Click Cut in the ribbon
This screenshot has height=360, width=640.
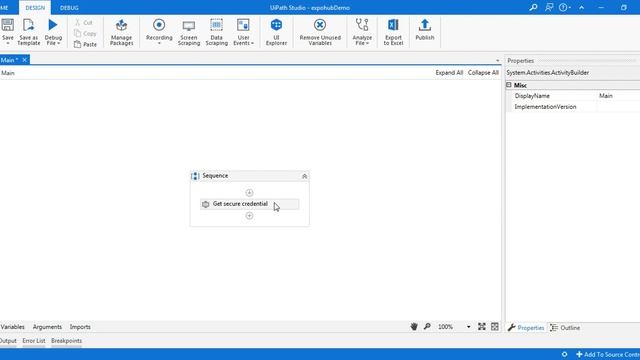click(84, 22)
